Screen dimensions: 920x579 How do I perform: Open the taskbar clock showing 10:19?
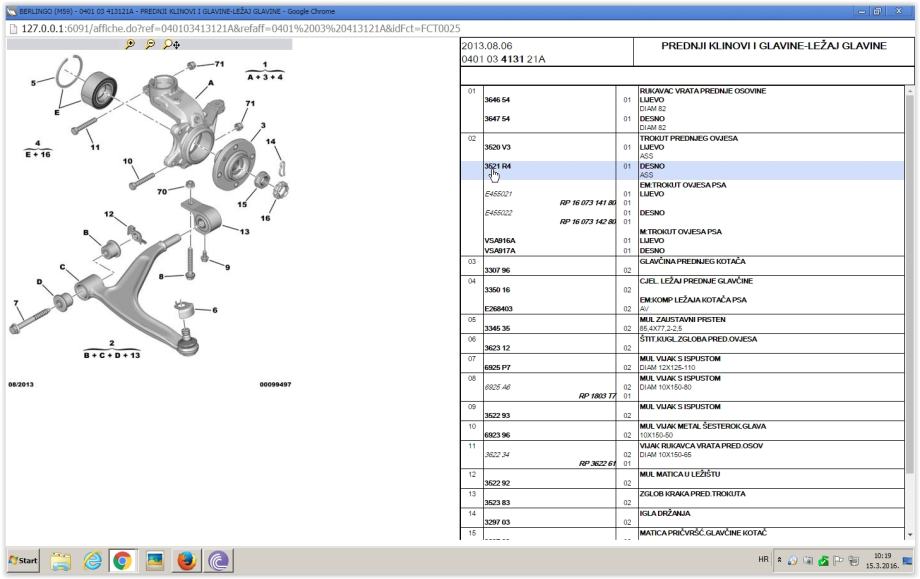(x=882, y=560)
